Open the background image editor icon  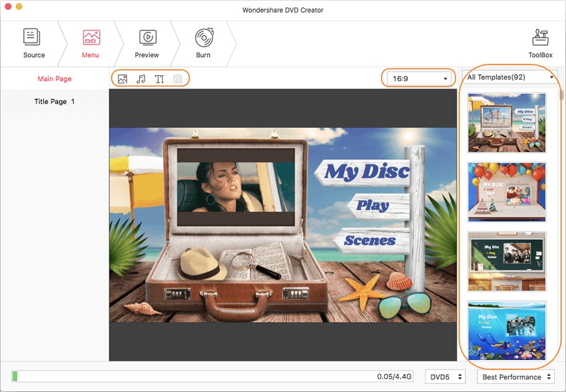point(122,78)
